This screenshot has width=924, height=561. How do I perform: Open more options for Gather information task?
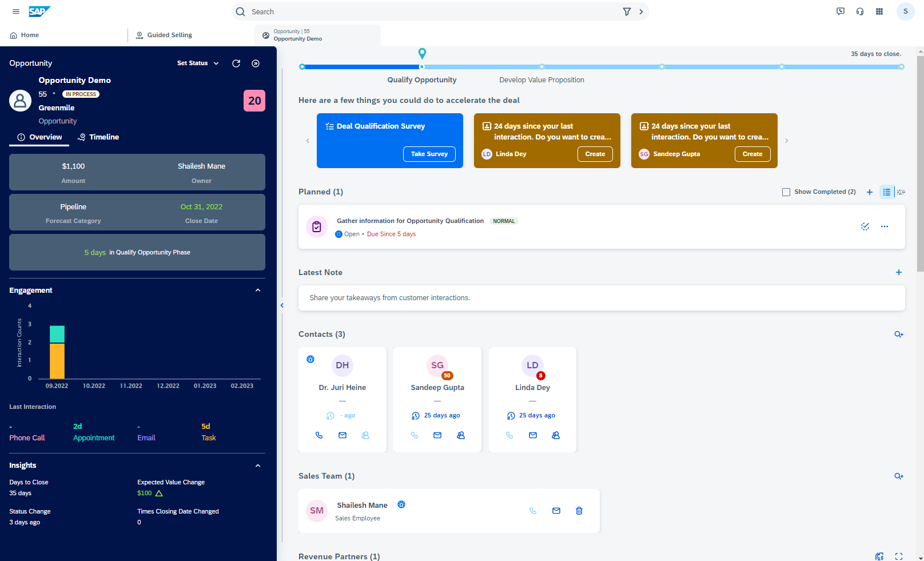[x=885, y=226]
